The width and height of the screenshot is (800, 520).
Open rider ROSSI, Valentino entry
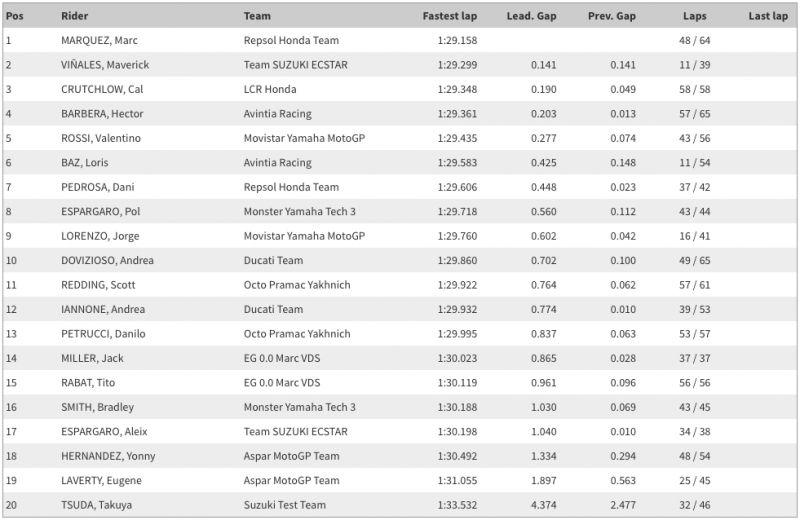pos(101,138)
